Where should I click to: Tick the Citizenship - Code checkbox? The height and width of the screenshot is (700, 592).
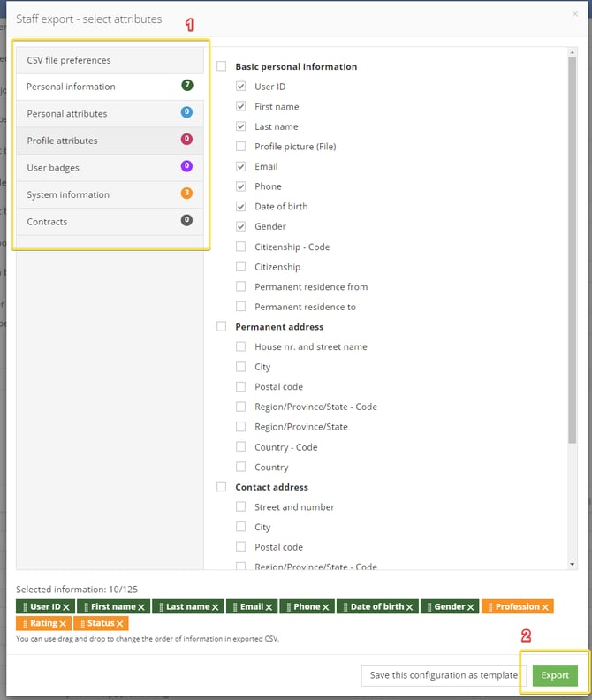241,247
